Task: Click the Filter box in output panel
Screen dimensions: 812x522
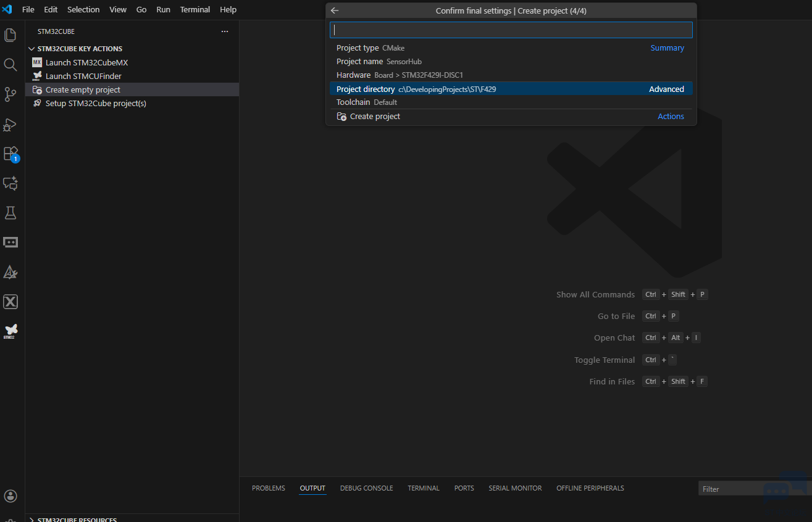Action: (753, 489)
